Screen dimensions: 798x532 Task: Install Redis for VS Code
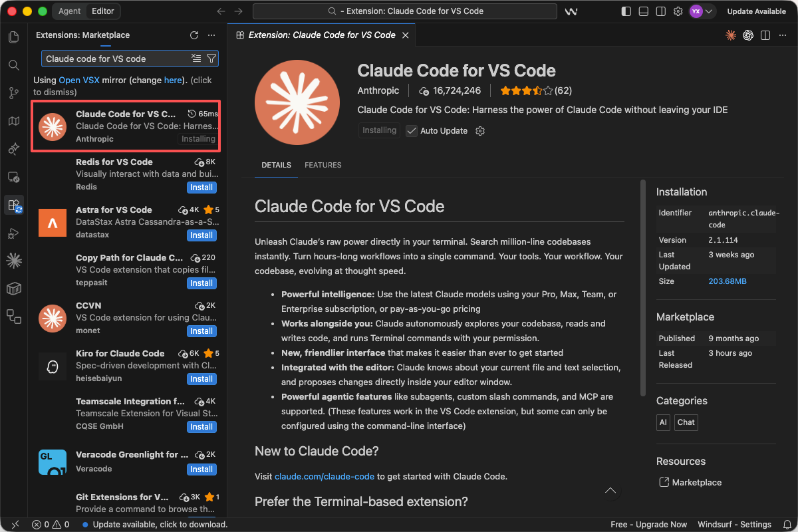click(x=201, y=188)
